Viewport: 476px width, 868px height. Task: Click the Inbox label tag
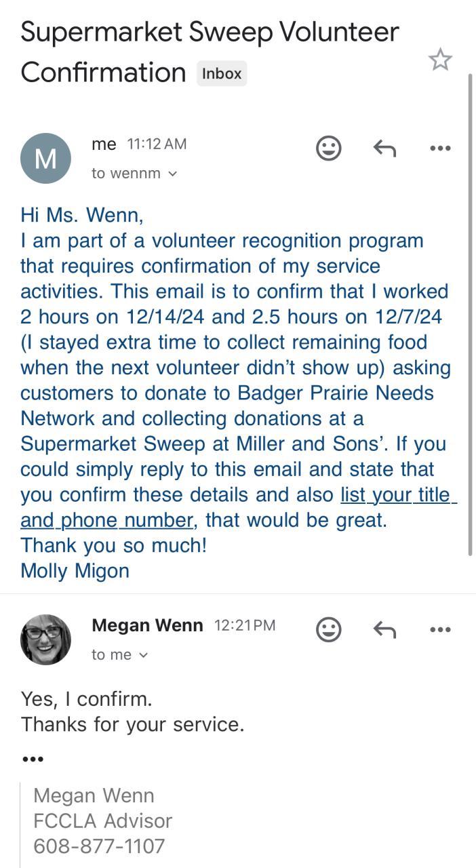pyautogui.click(x=222, y=73)
